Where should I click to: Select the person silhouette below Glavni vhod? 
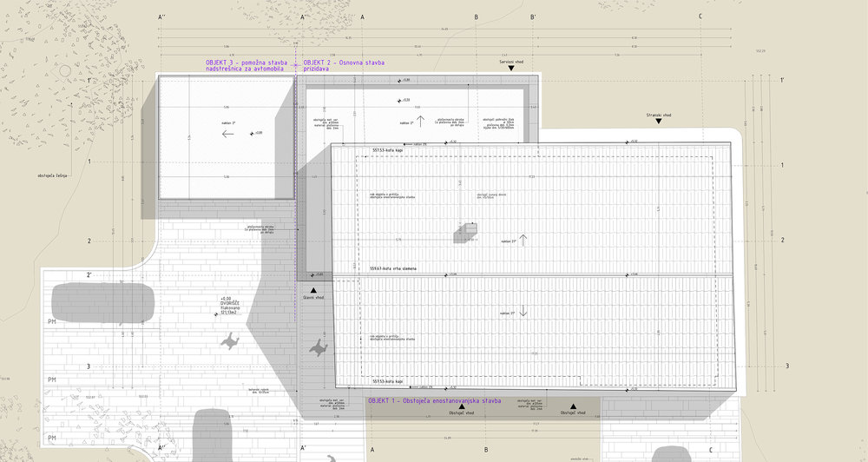(x=318, y=348)
